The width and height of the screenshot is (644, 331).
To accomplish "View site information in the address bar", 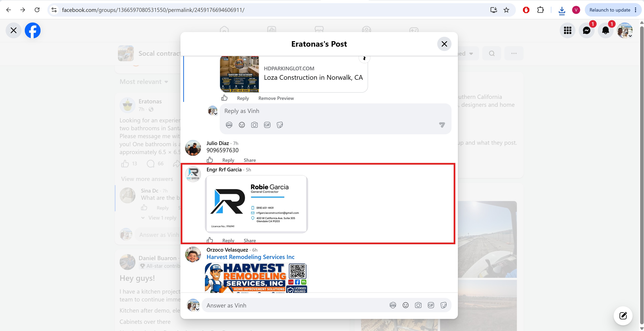I will [54, 10].
